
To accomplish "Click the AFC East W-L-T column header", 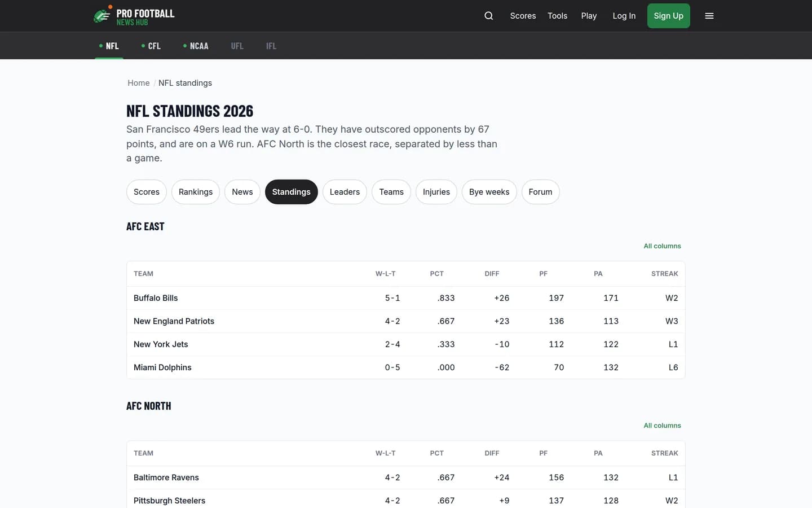I will [x=386, y=274].
